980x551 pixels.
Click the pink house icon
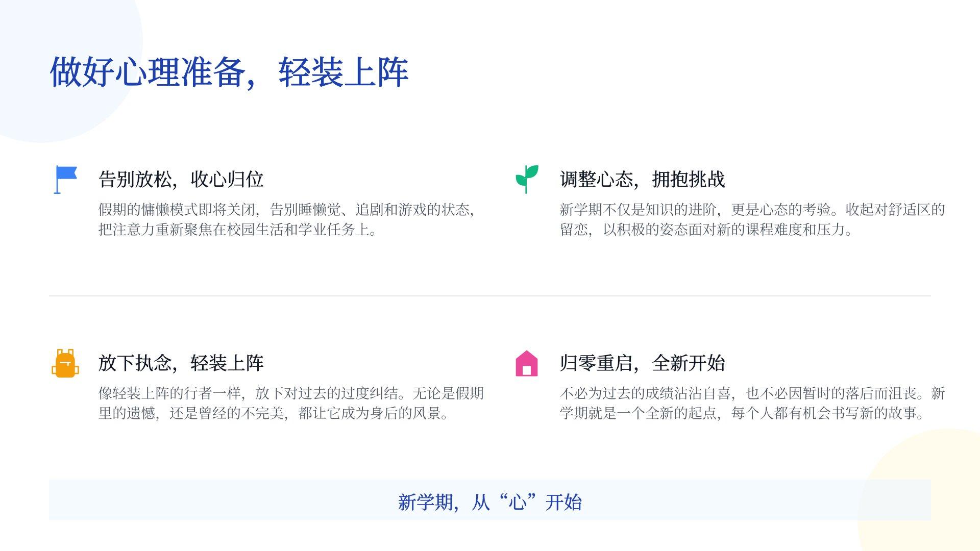coord(527,363)
